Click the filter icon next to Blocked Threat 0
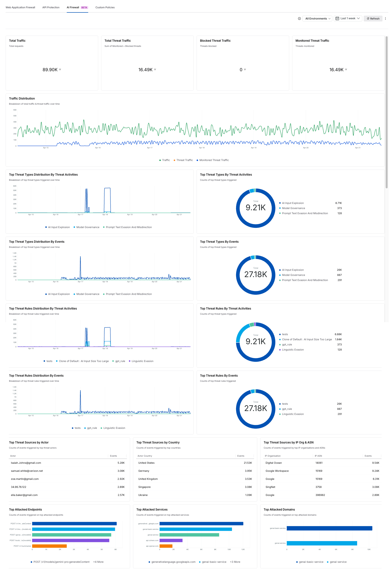The image size is (392, 573). coord(245,70)
